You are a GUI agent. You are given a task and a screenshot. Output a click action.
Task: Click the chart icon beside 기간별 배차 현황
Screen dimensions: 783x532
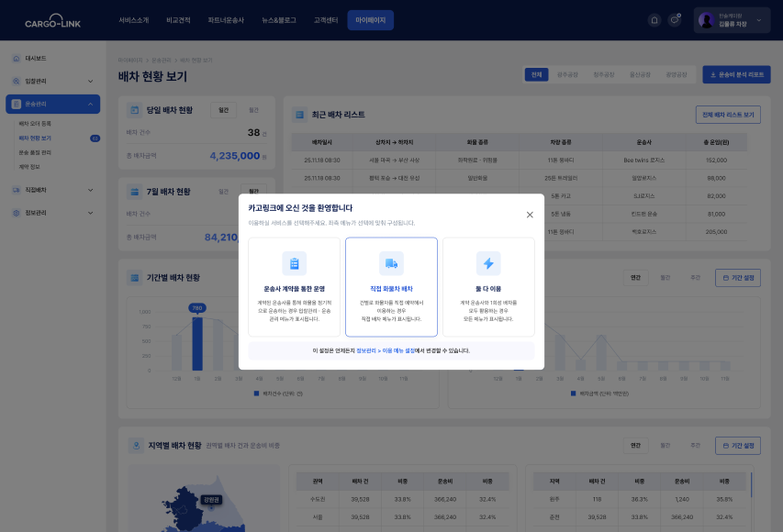[x=134, y=278]
